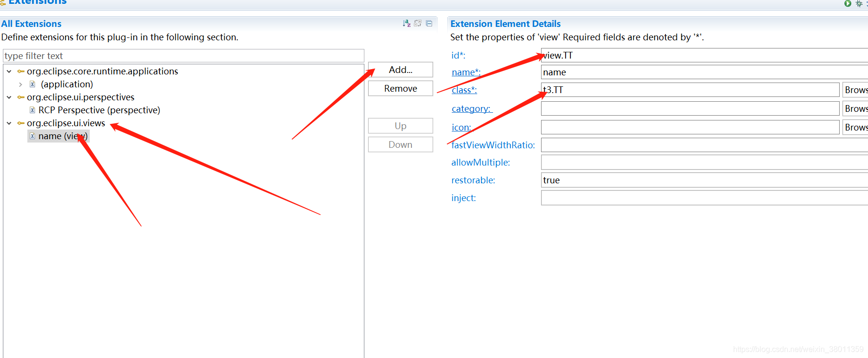The width and height of the screenshot is (868, 358).
Task: Browse for the icon field
Action: tap(856, 127)
